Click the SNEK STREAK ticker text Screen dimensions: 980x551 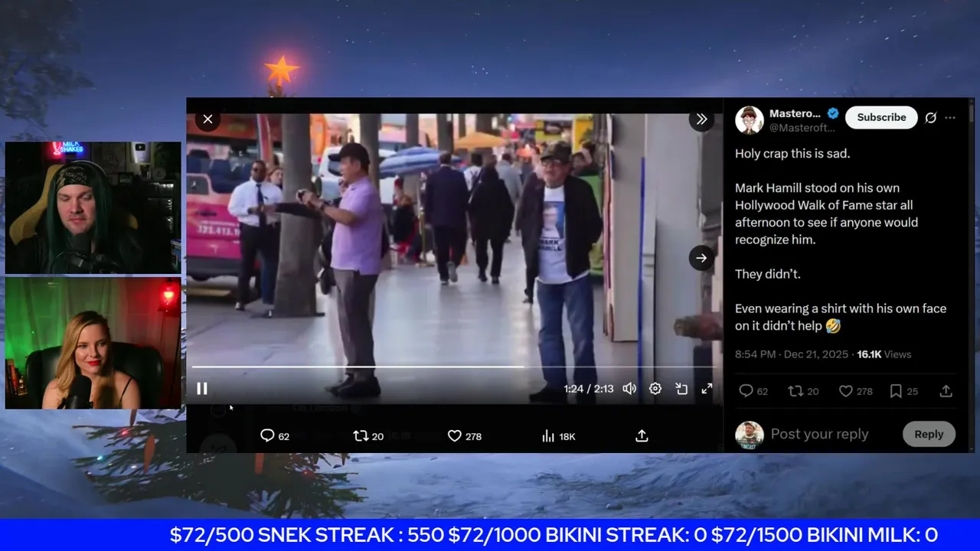[x=307, y=535]
